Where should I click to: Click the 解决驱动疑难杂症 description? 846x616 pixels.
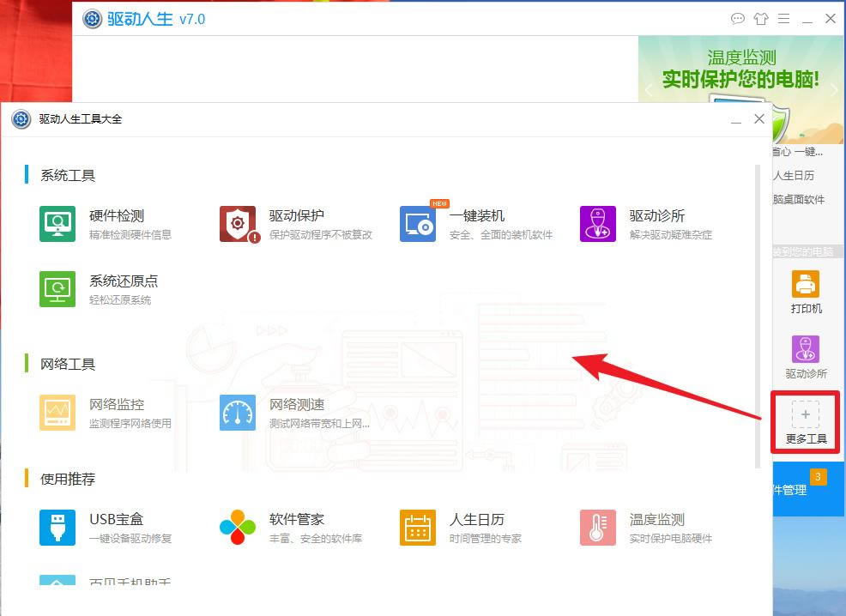point(671,234)
